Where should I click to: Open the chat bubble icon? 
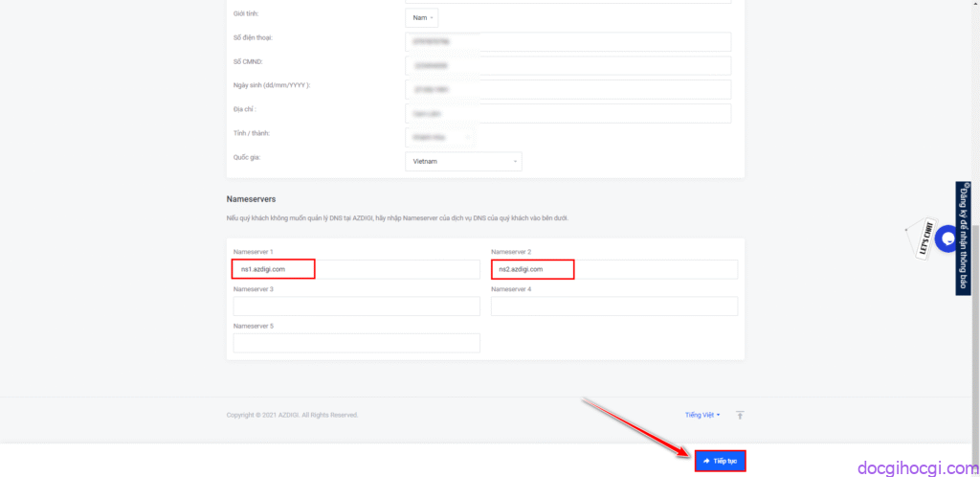(947, 238)
